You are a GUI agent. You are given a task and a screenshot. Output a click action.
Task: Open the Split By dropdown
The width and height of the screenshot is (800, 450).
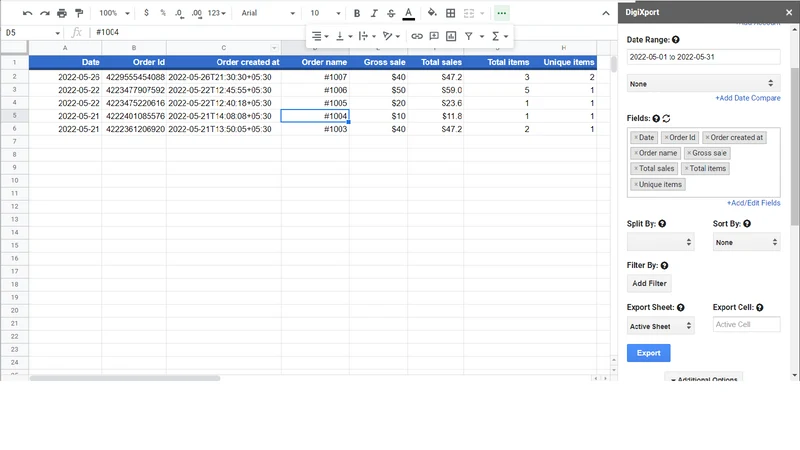click(x=660, y=242)
